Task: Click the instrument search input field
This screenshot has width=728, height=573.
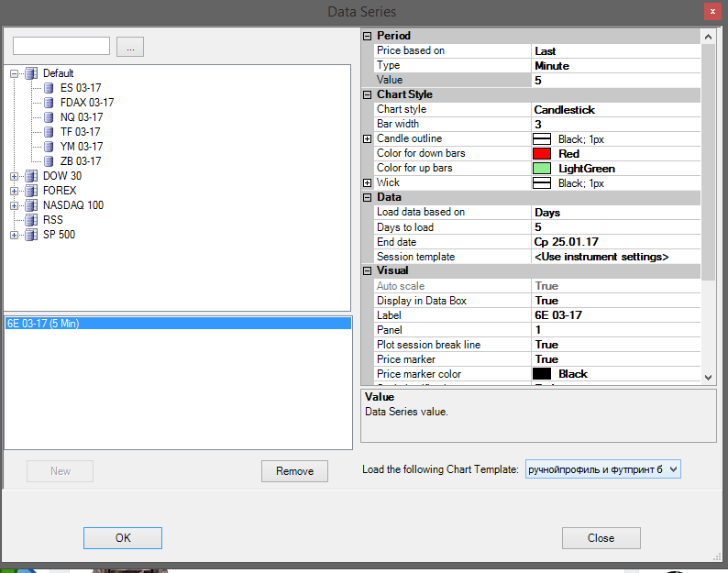Action: tap(61, 46)
